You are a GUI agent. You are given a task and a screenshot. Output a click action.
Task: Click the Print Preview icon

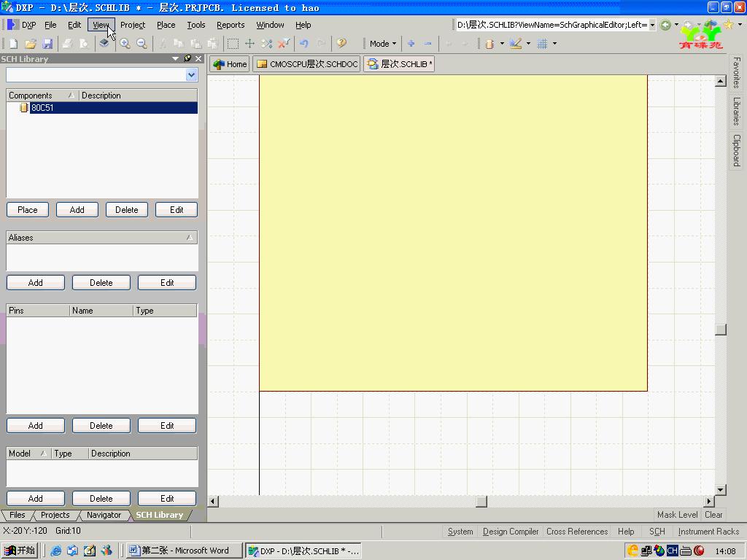click(84, 44)
